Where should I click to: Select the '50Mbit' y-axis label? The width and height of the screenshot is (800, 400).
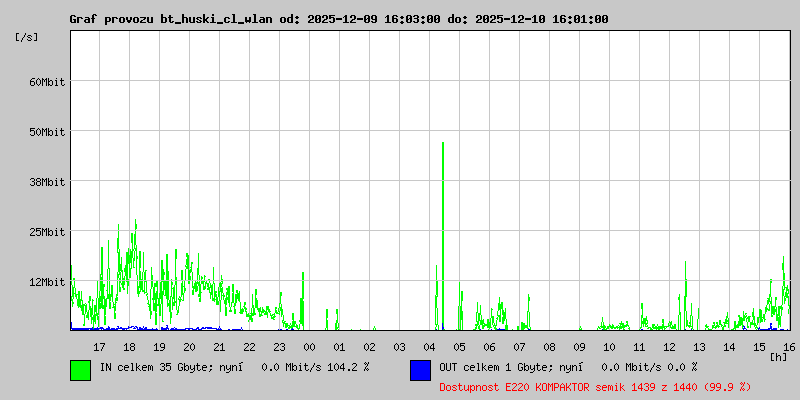click(x=47, y=132)
